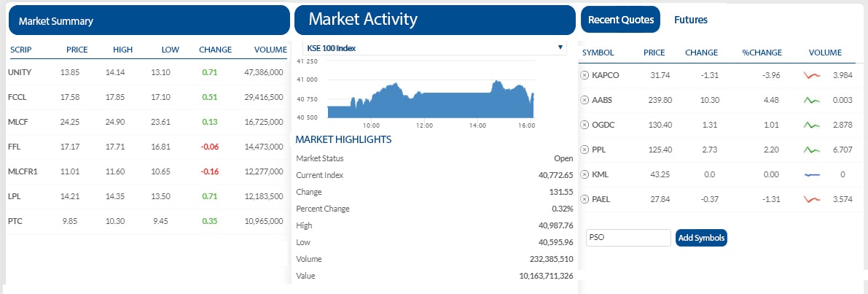Click the CHANGE column header in Market Summary

[x=215, y=50]
